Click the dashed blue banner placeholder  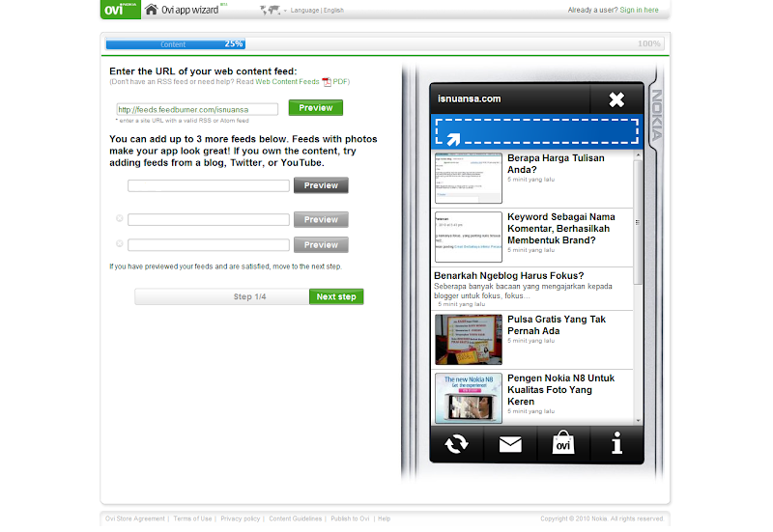click(537, 131)
